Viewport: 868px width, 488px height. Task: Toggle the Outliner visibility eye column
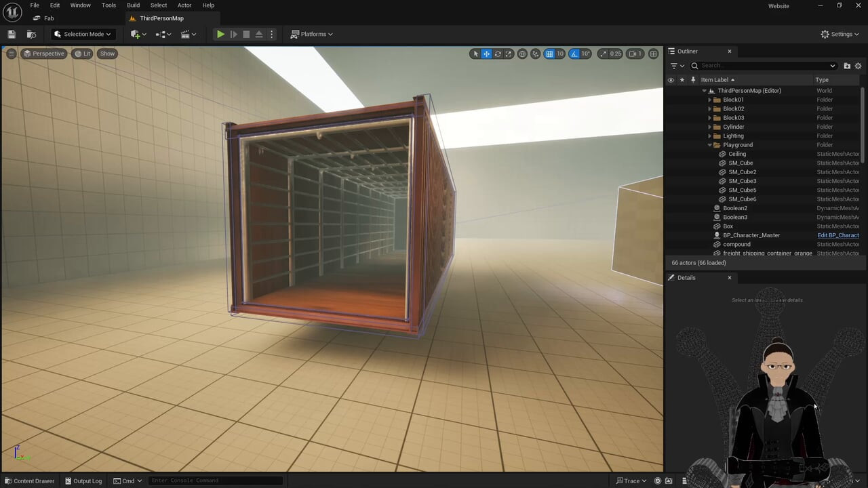tap(671, 80)
